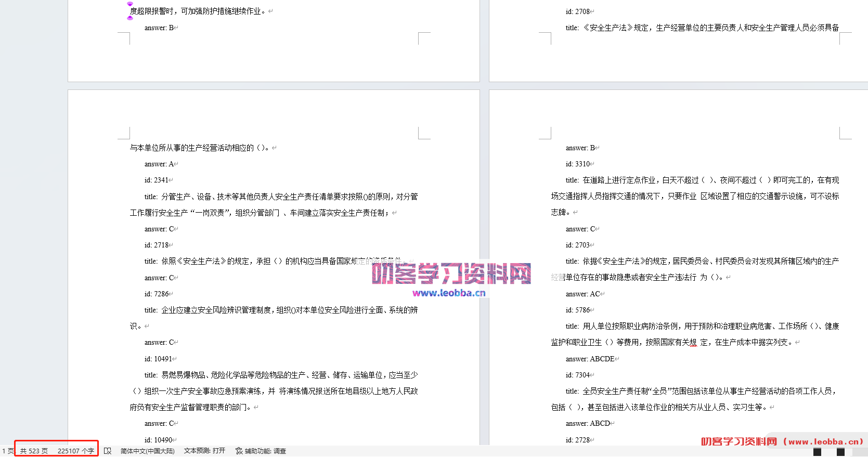Click the line 'id: 3310'
868x457 pixels.
pyautogui.click(x=578, y=164)
